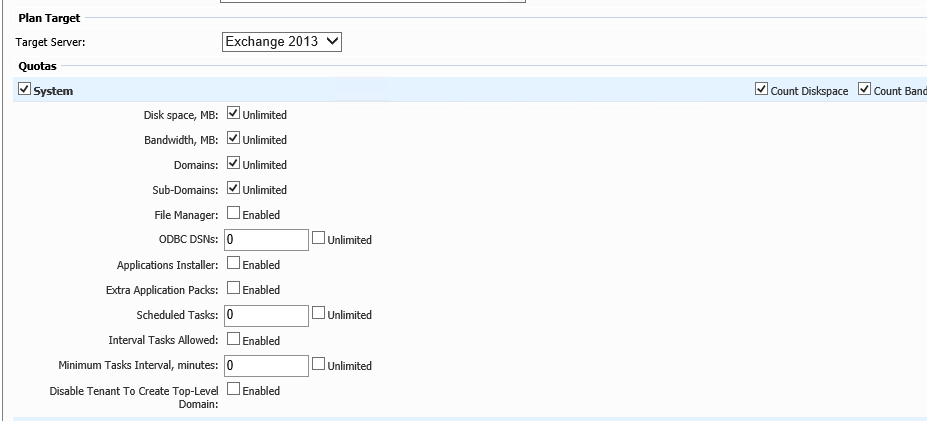Enable Extra Application Packs checkbox
Viewport: 927px width, 421px height.
click(x=234, y=288)
